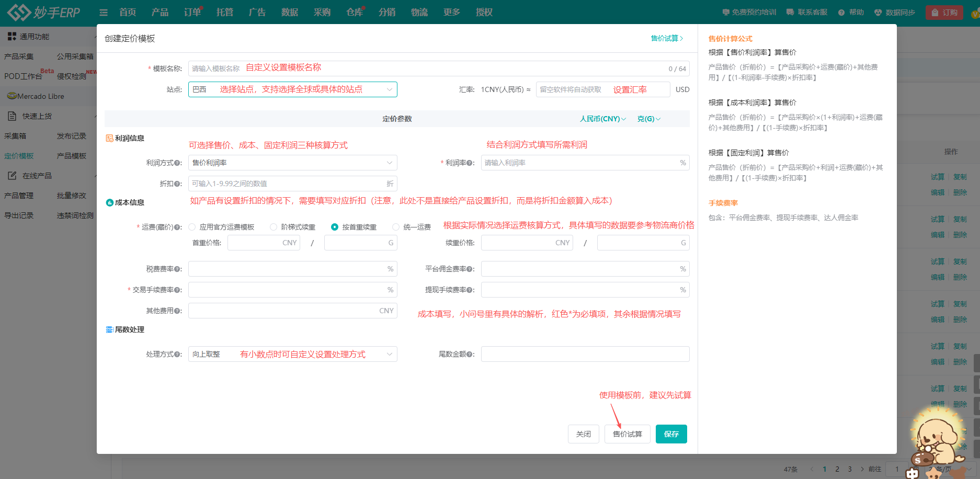Go to the 物流 menu in the navigation bar
980x479 pixels.
point(419,13)
